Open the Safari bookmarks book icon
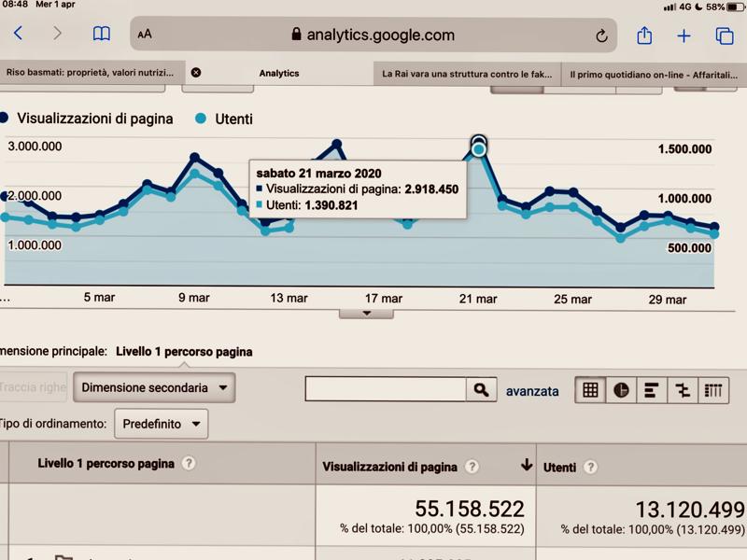 [x=101, y=35]
